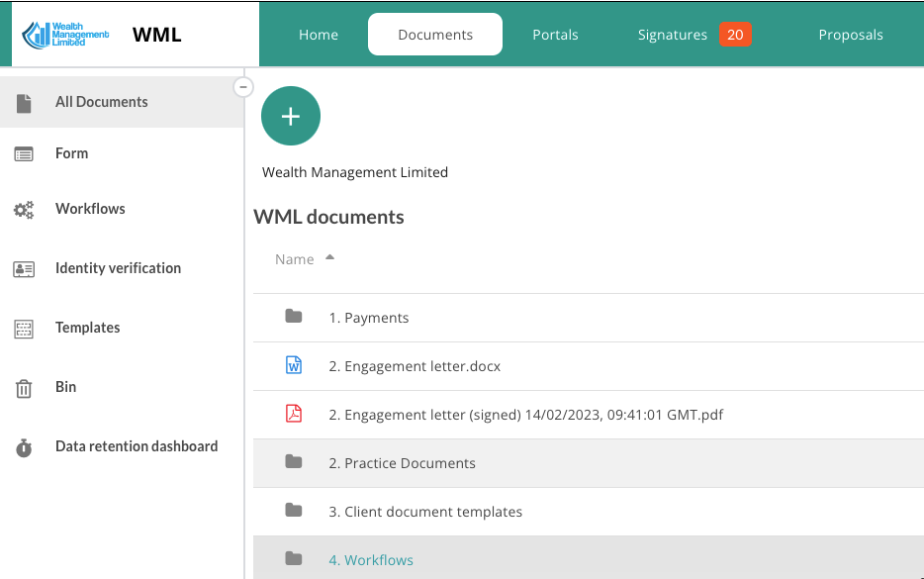Follow the 4. Workflows link
This screenshot has width=924, height=579.
coord(371,559)
